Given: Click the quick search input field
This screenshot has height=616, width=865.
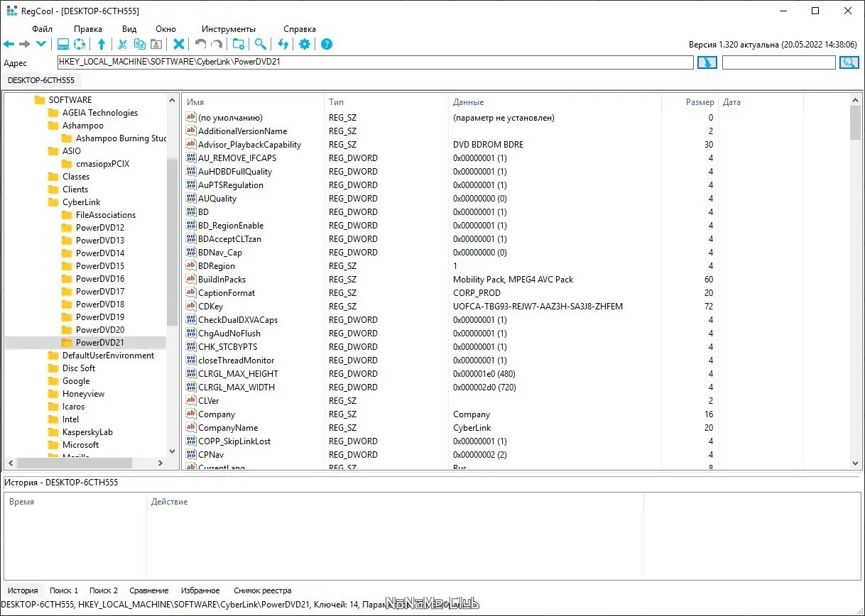Looking at the screenshot, I should 779,62.
